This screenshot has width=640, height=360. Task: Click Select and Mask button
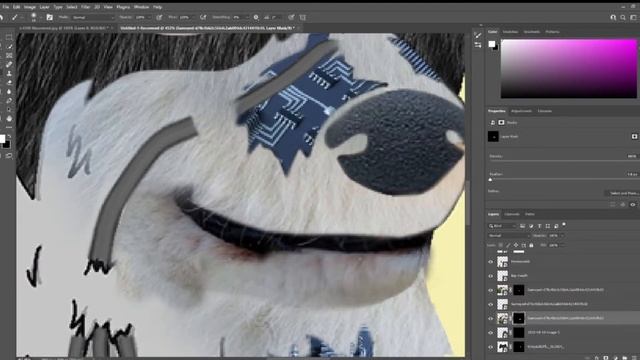[x=623, y=193]
